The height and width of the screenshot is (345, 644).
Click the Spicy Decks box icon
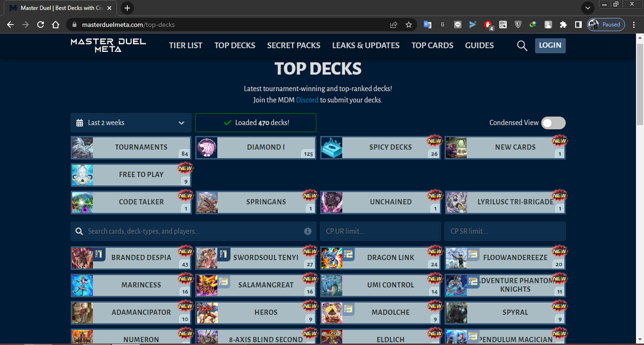tap(332, 148)
